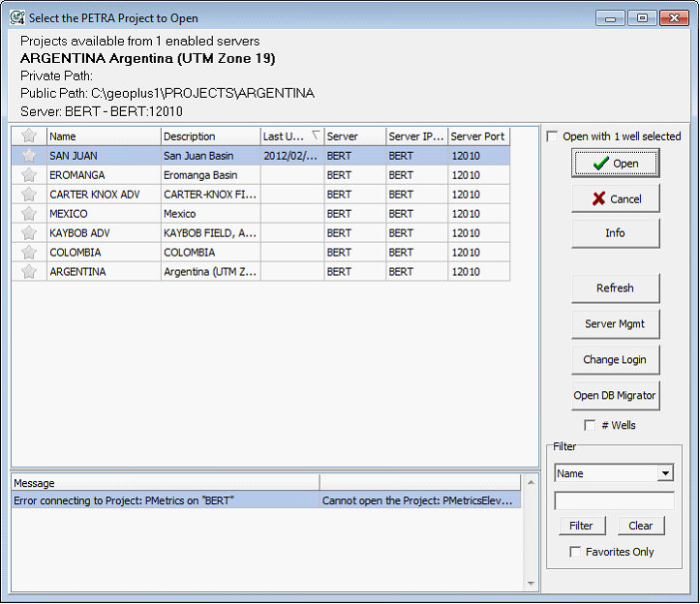Click the Server Port column header
This screenshot has width=700, height=604.
click(x=478, y=136)
